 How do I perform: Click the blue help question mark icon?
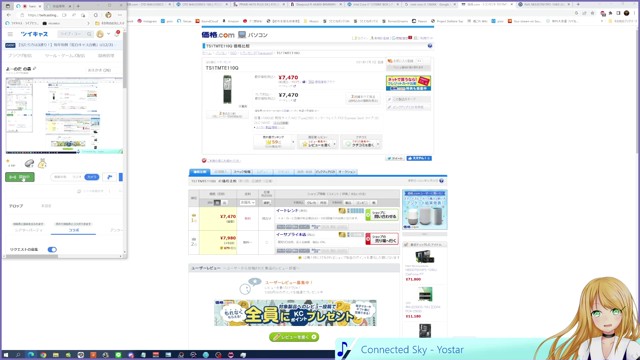click(429, 46)
